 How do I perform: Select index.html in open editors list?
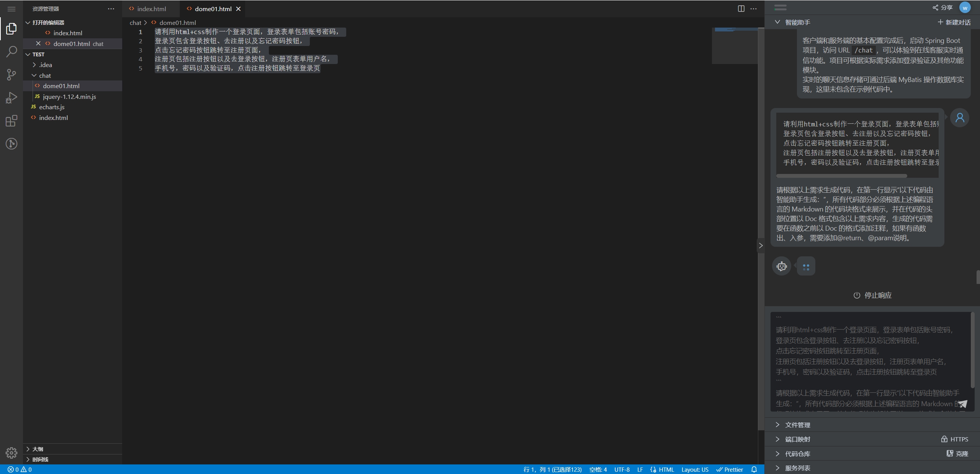[x=72, y=33]
